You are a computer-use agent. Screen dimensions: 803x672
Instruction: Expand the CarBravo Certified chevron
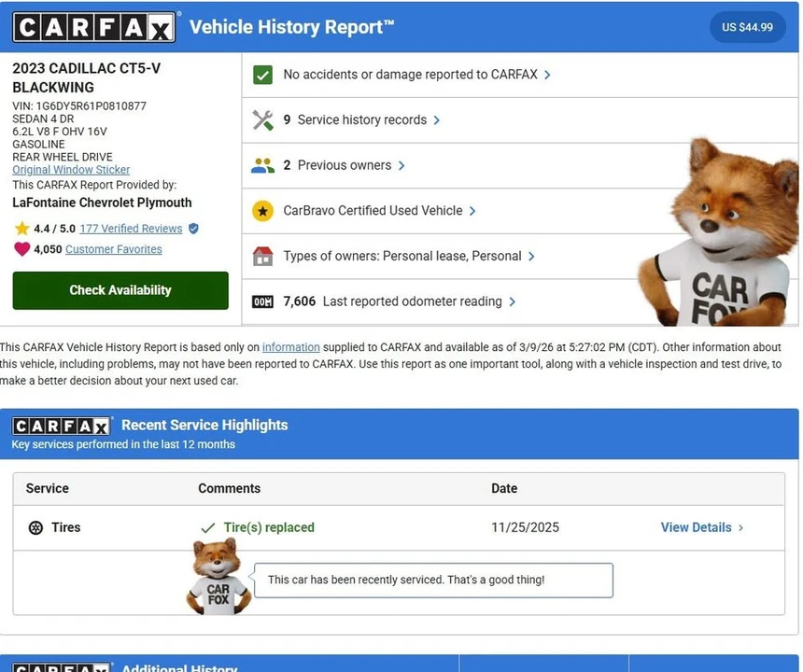click(472, 211)
